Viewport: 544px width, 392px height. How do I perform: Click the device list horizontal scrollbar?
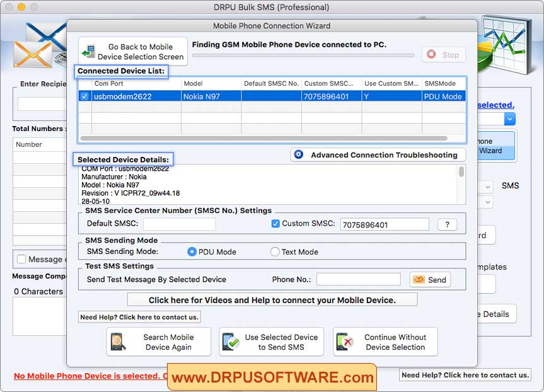[263, 139]
